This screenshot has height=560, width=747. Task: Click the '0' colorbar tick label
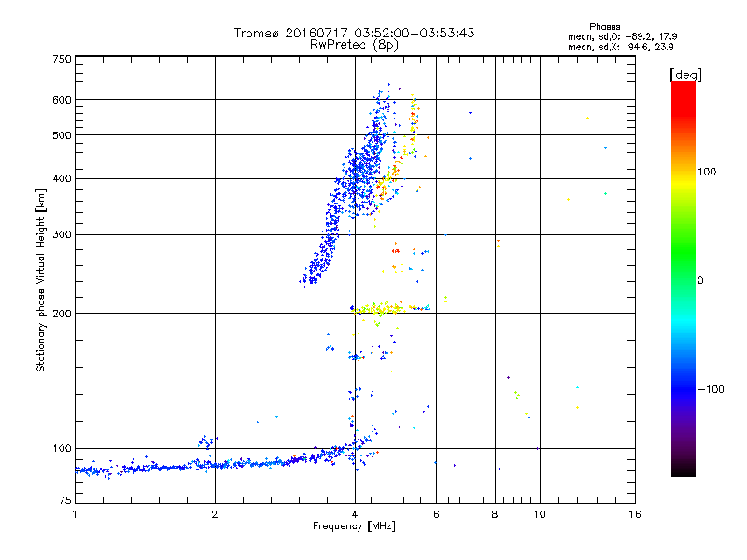700,281
